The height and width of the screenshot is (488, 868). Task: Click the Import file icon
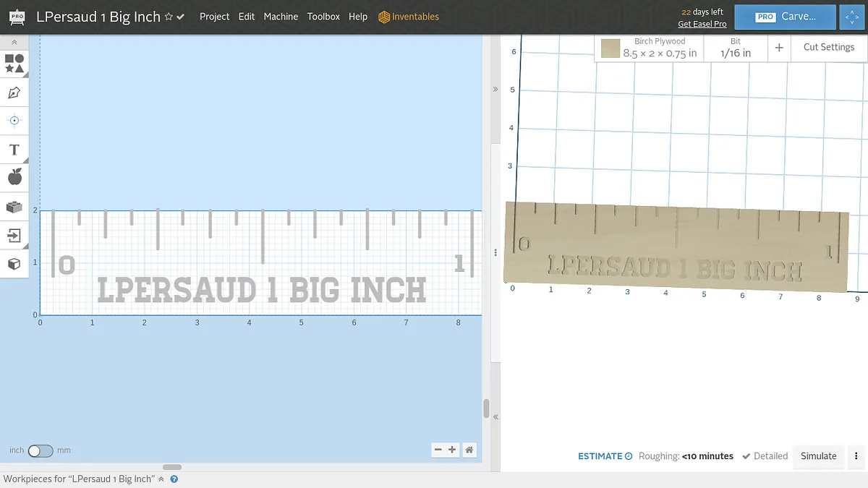pyautogui.click(x=14, y=235)
